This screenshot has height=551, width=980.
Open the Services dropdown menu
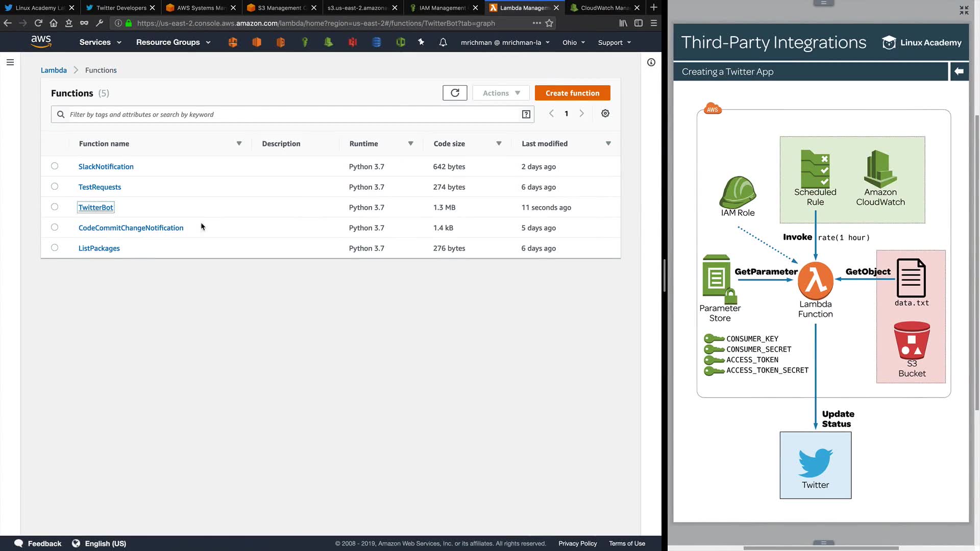click(x=100, y=42)
